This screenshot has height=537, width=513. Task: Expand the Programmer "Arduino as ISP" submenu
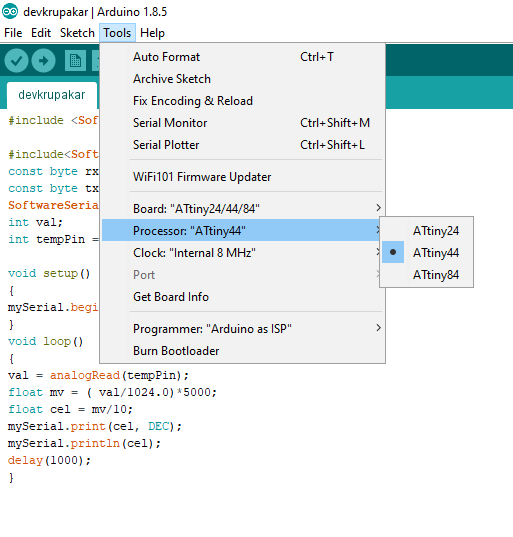click(242, 328)
